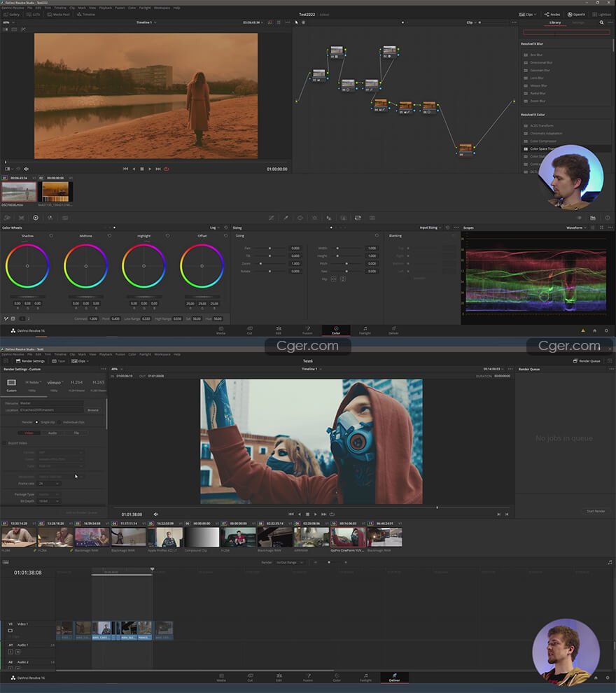The height and width of the screenshot is (693, 616).
Task: Open Timeline 1 dropdown in Color viewer
Action: pyautogui.click(x=146, y=22)
